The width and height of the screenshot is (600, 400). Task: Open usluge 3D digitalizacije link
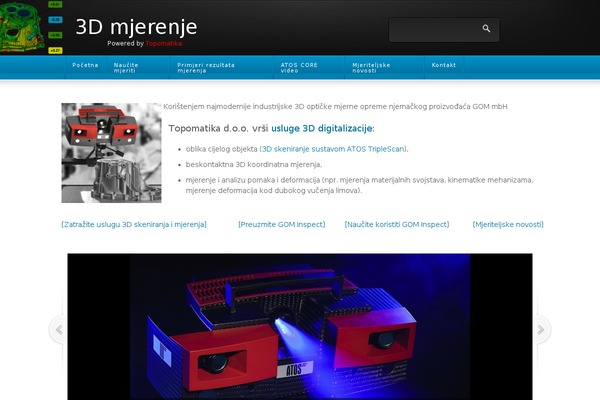[321, 128]
